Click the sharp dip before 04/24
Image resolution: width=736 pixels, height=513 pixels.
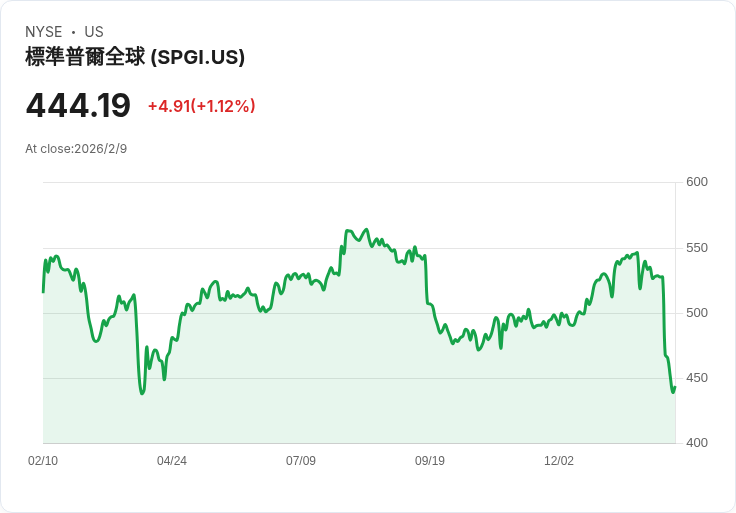[x=142, y=393]
